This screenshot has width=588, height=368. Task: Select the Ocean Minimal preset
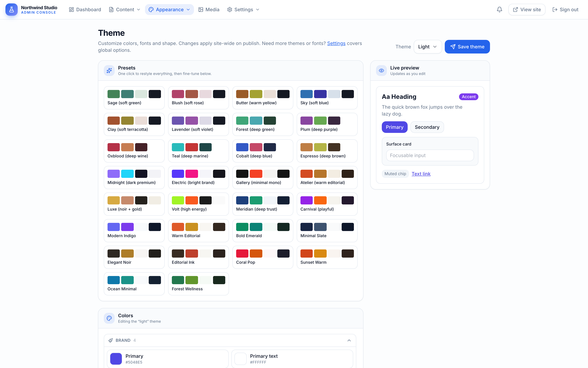(x=134, y=284)
